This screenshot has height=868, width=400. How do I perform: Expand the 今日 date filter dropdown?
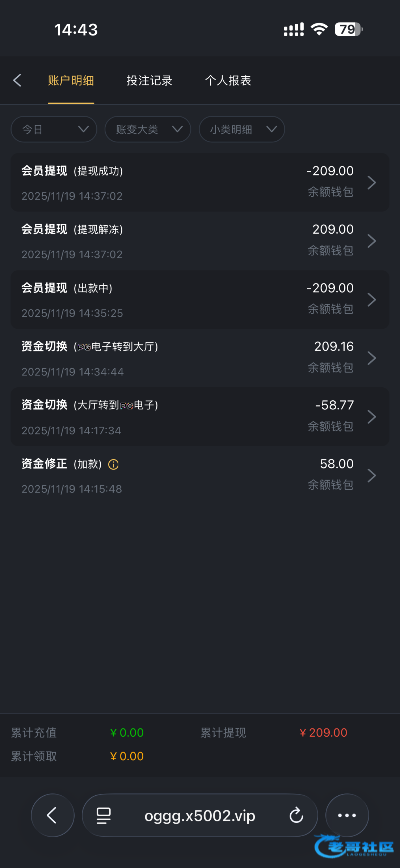tap(54, 129)
